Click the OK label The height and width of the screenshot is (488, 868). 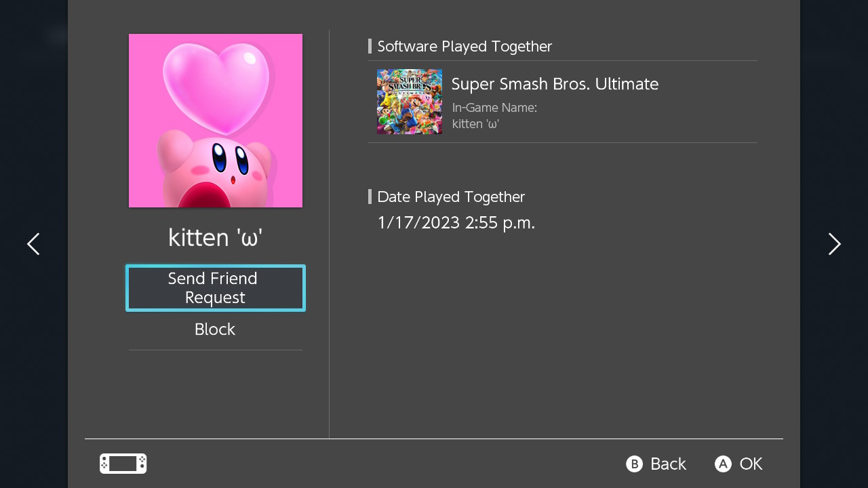point(751,464)
